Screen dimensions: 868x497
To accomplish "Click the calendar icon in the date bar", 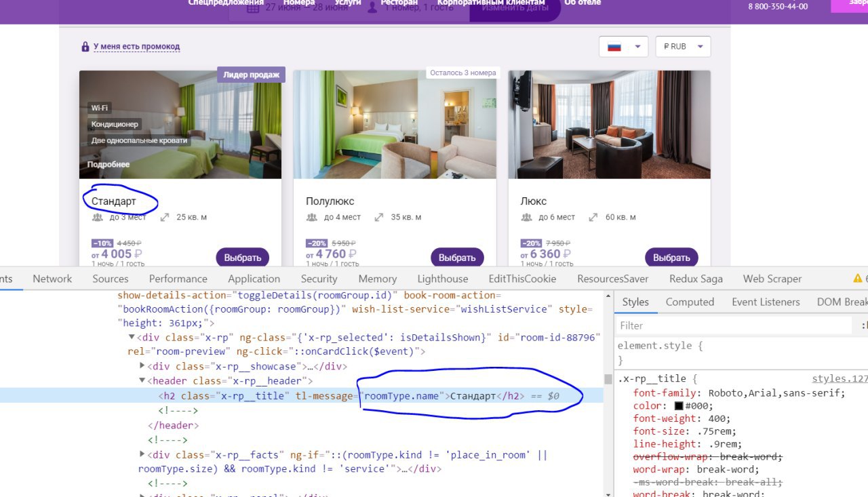I will pos(253,8).
